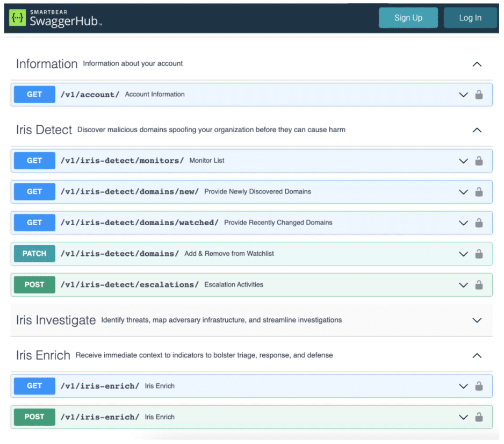Click the PATCH method button
504x444 pixels.
[34, 254]
